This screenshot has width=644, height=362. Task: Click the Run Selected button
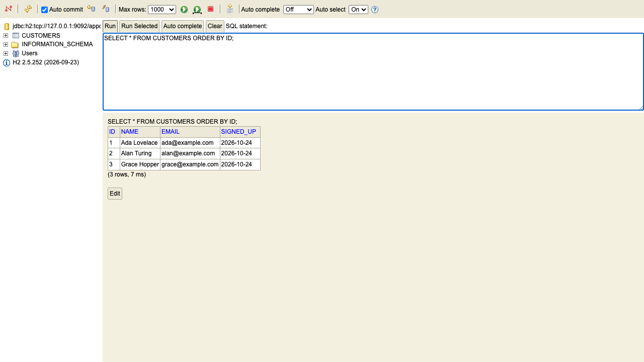coord(139,26)
